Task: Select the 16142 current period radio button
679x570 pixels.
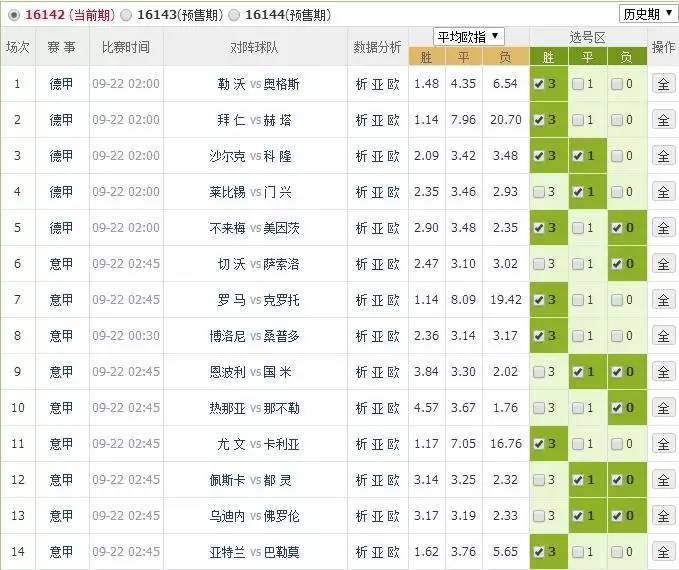Action: tap(14, 16)
